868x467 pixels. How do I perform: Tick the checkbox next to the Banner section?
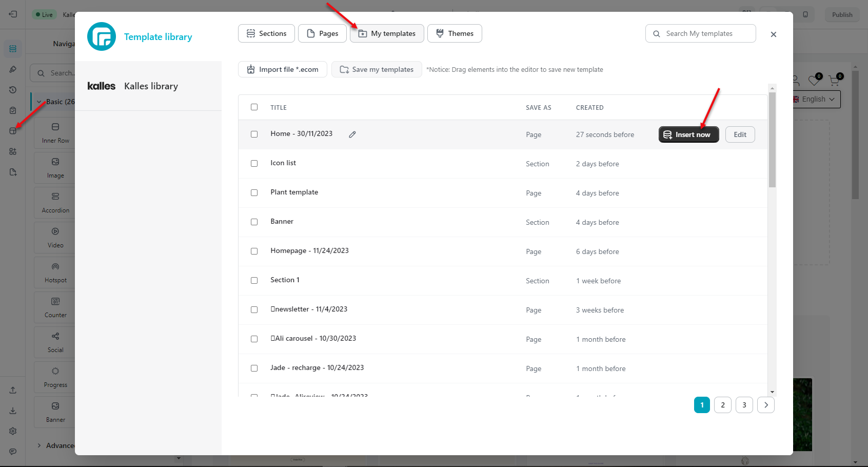pos(254,222)
